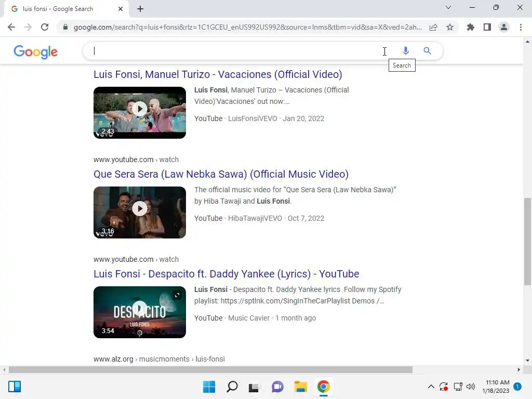Play the Vacaciones video thumbnail
Screen dimensions: 532x399
(x=140, y=113)
